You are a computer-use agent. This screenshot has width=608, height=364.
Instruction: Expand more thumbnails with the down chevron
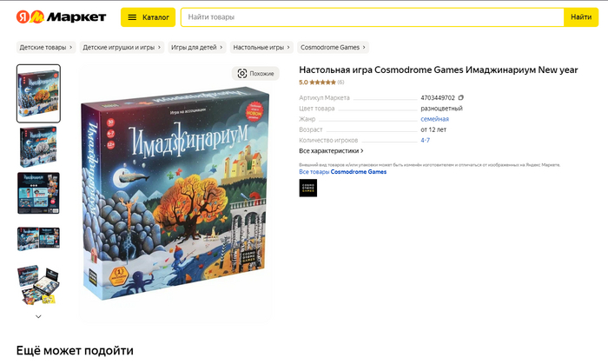click(38, 316)
